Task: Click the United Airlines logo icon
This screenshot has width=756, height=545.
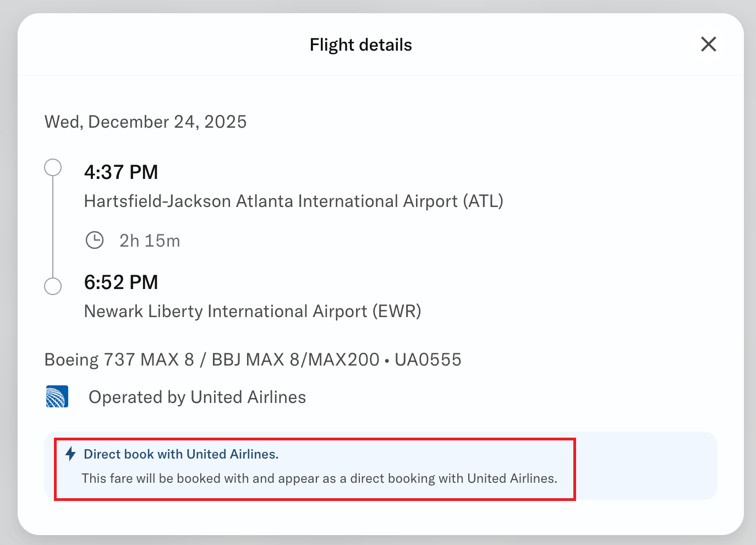Action: 57,396
